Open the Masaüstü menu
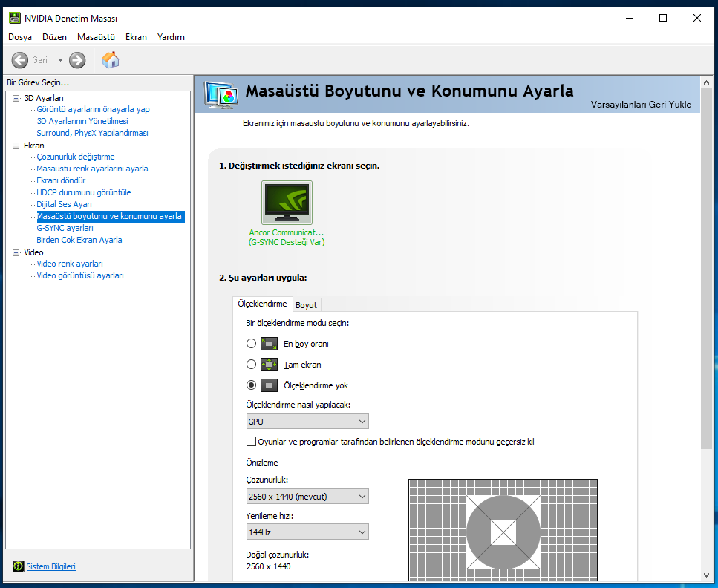718x588 pixels. pyautogui.click(x=97, y=37)
